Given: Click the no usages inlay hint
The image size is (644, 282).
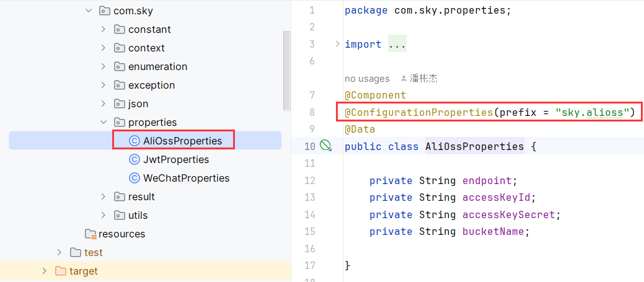Looking at the screenshot, I should 367,78.
